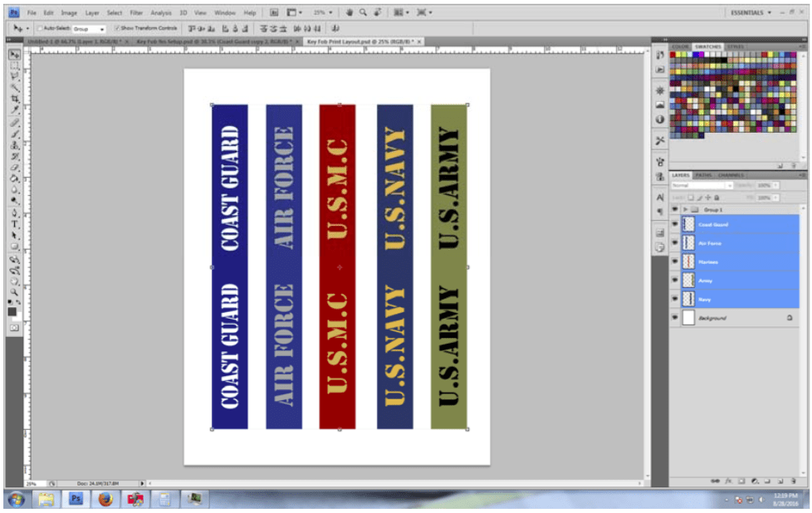
Task: Open the Character panel icon in the dock
Action: (660, 198)
